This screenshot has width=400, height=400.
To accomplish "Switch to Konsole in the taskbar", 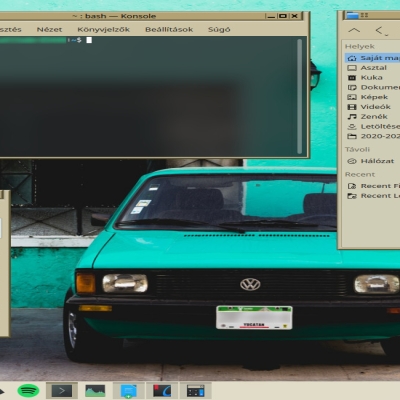I will (62, 390).
